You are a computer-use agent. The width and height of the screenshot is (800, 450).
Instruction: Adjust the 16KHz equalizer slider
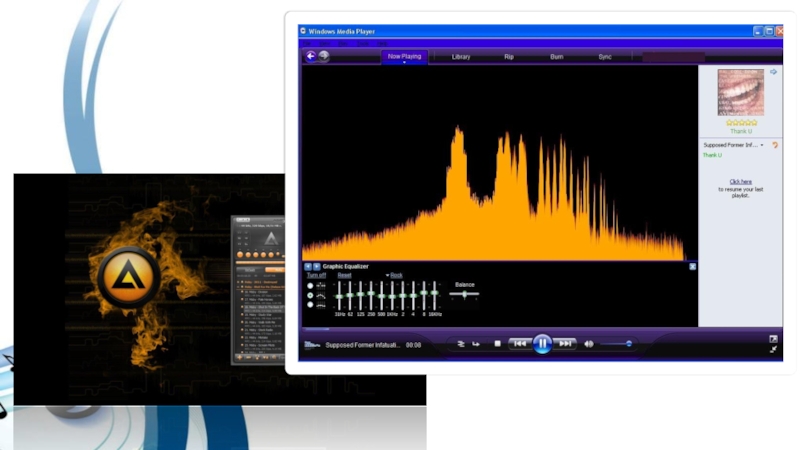pyautogui.click(x=434, y=296)
